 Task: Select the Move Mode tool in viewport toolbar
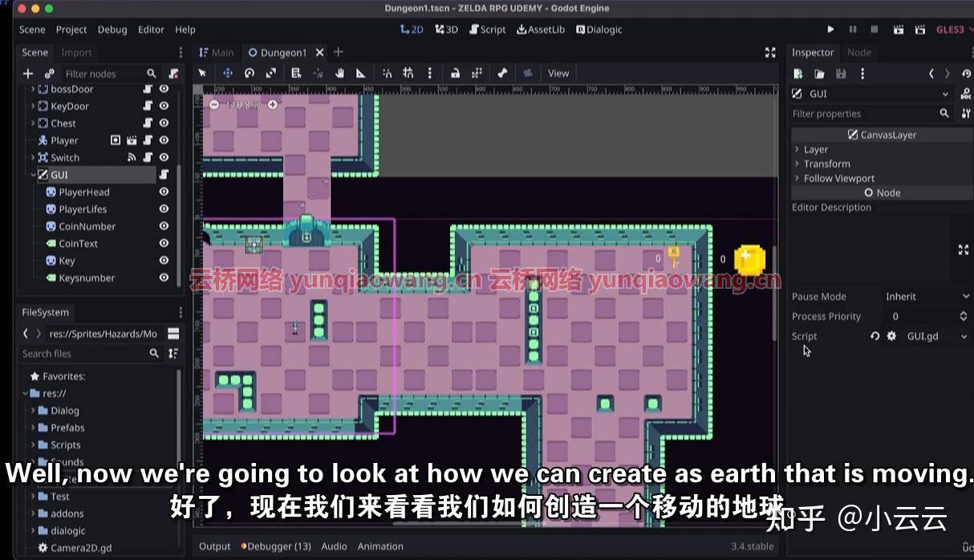(x=228, y=73)
